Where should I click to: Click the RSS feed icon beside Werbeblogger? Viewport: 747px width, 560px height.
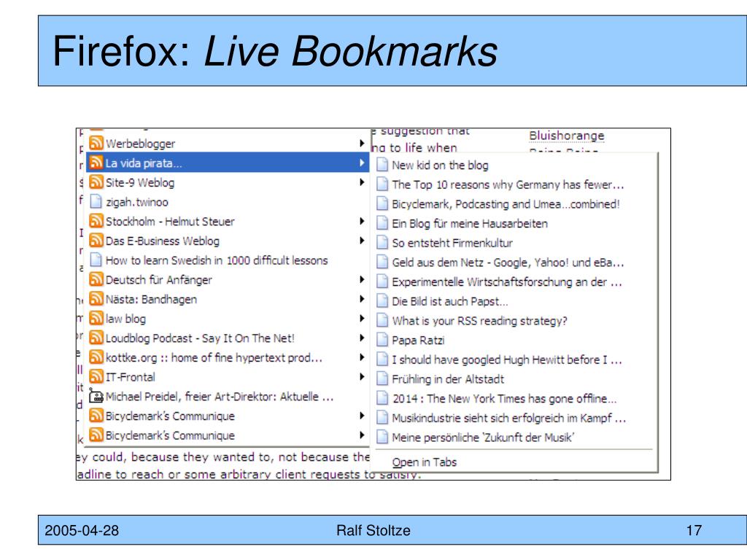point(96,143)
